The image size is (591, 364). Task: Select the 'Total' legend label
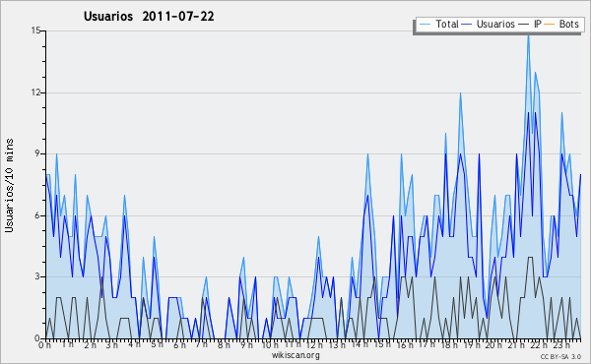point(447,24)
